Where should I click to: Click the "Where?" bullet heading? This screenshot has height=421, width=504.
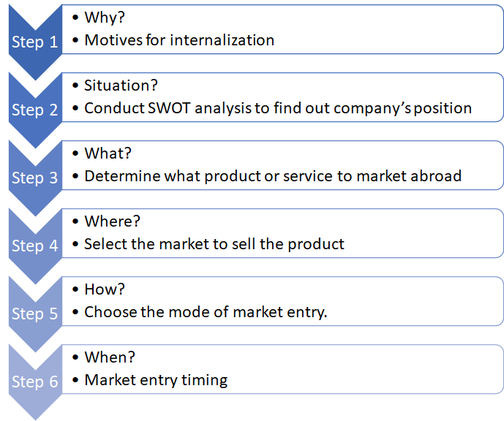(x=113, y=221)
